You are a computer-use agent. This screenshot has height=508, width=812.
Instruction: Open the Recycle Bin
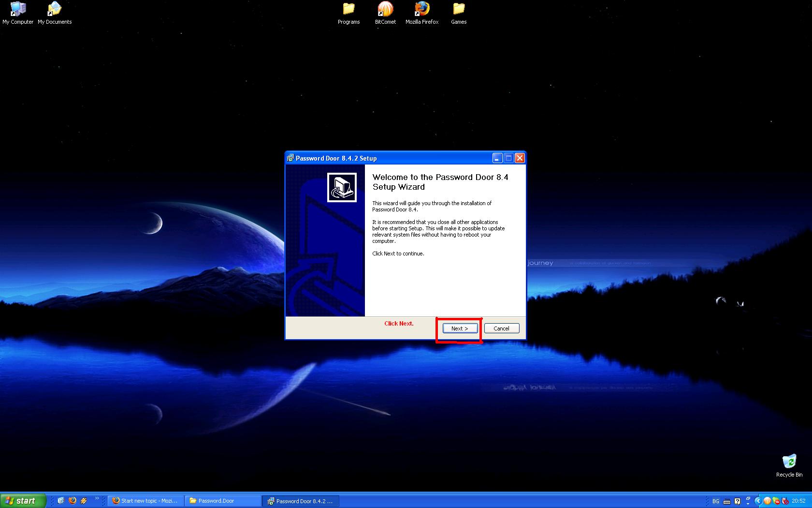coord(789,465)
